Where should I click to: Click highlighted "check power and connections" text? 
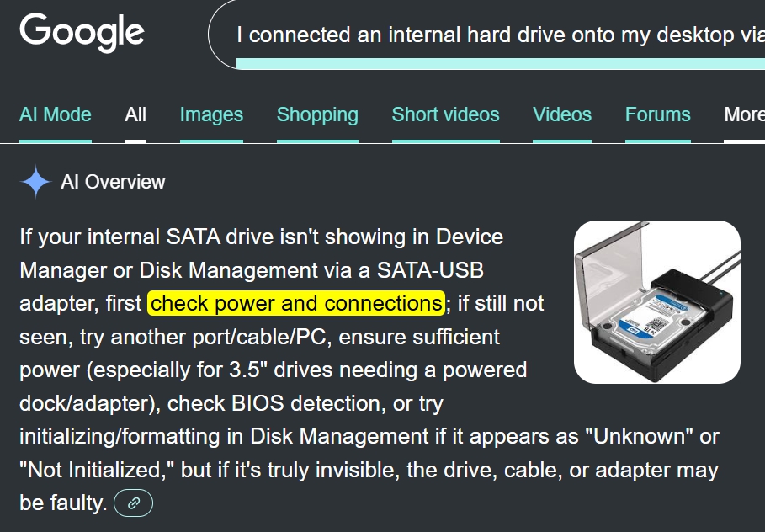click(296, 303)
